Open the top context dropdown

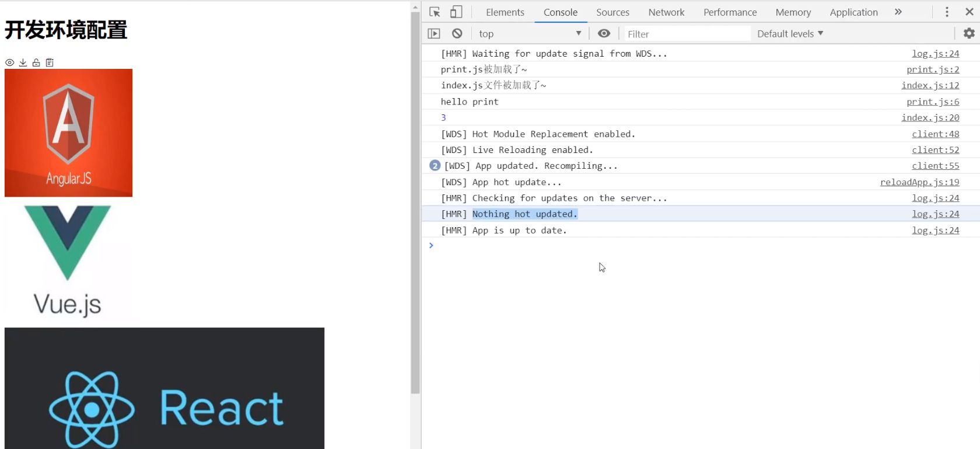click(x=530, y=33)
